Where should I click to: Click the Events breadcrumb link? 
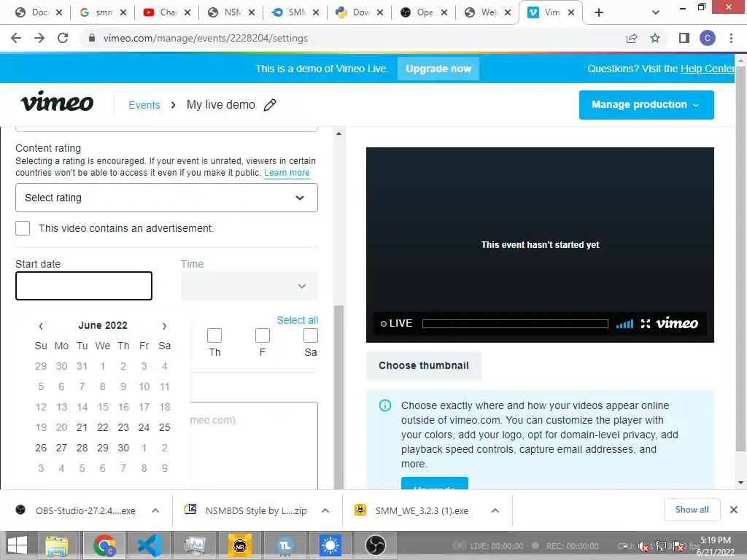[x=144, y=105]
